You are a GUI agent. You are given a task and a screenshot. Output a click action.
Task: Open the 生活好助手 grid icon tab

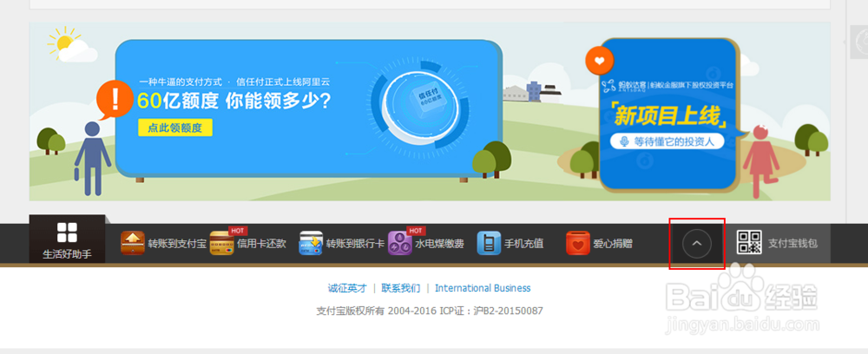click(67, 239)
